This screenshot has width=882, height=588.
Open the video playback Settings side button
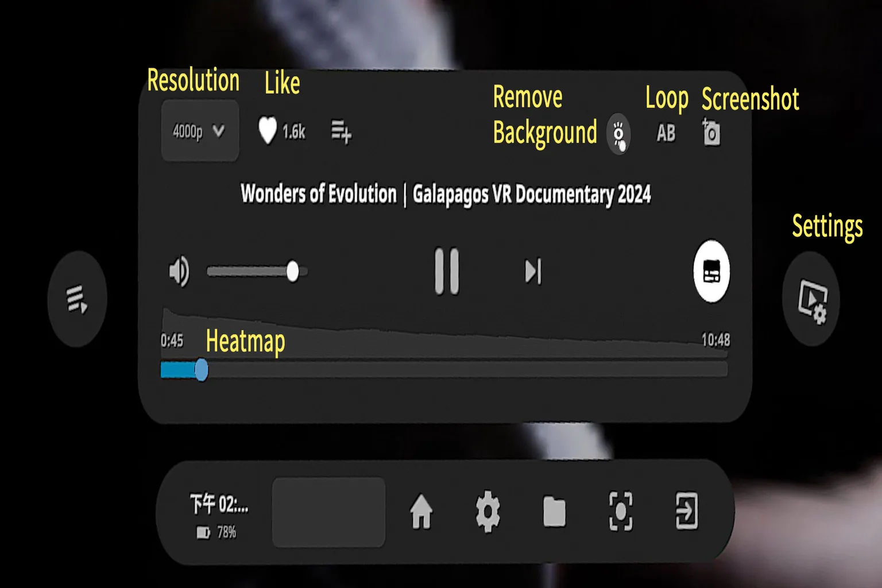pos(812,300)
